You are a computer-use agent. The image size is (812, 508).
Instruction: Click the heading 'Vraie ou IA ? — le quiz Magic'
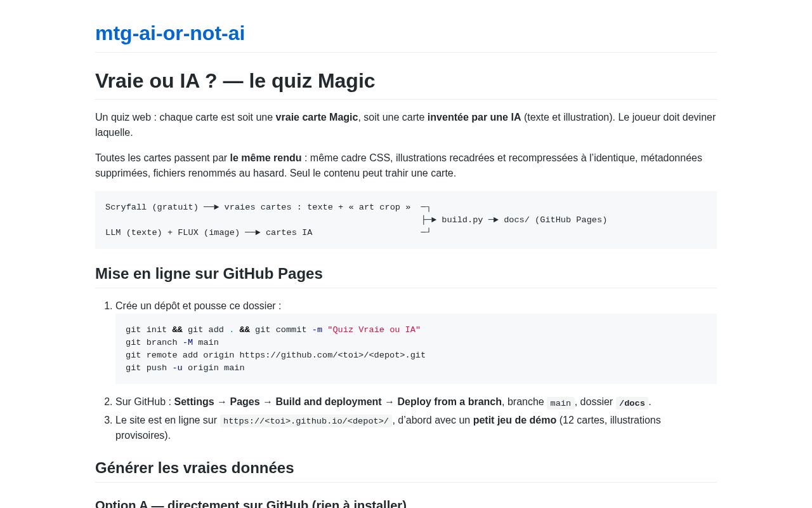point(235,81)
